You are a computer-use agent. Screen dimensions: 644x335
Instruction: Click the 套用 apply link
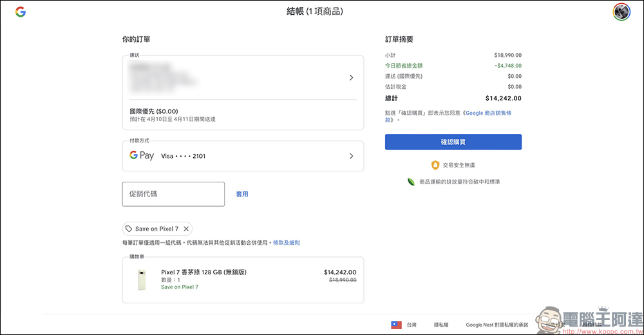pos(242,194)
